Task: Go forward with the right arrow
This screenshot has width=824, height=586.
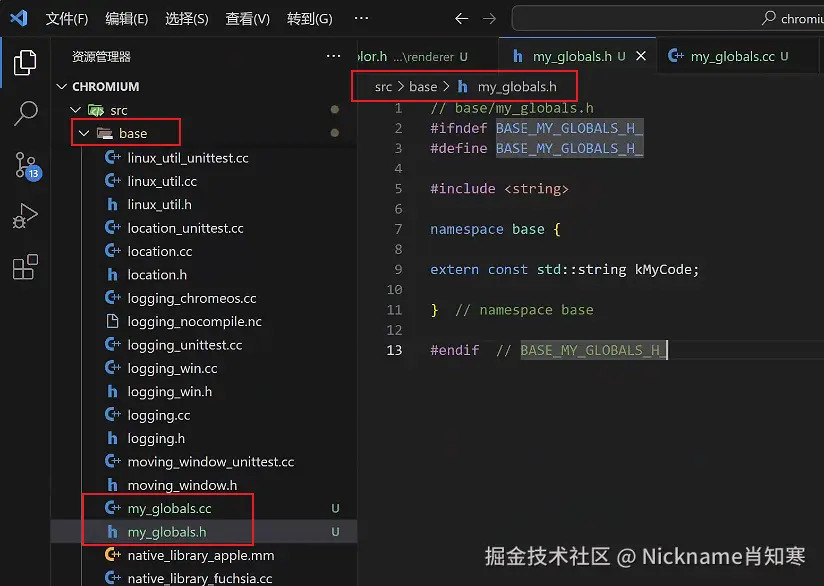Action: [489, 18]
